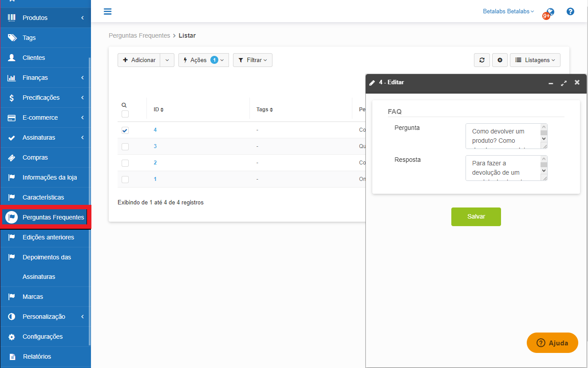Viewport: 588px width, 368px height.
Task: Open the Listagens dropdown
Action: 535,60
